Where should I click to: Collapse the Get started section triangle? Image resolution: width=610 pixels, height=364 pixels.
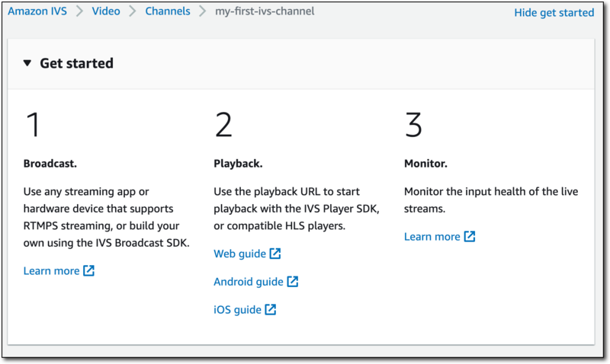(x=27, y=63)
